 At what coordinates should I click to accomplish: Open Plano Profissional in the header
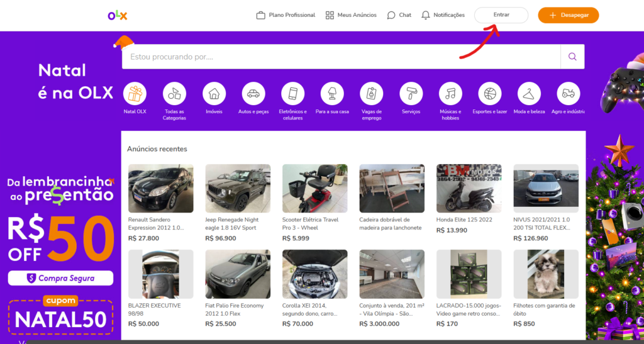click(286, 15)
